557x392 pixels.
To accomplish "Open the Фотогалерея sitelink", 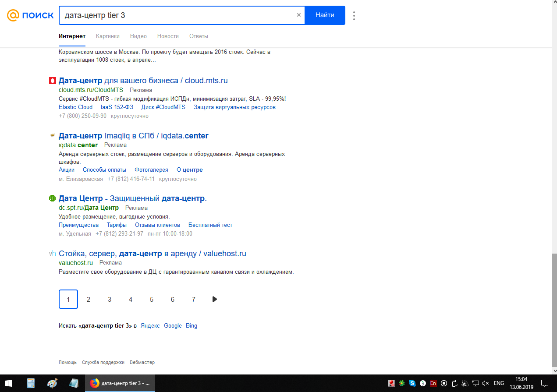I will point(152,170).
